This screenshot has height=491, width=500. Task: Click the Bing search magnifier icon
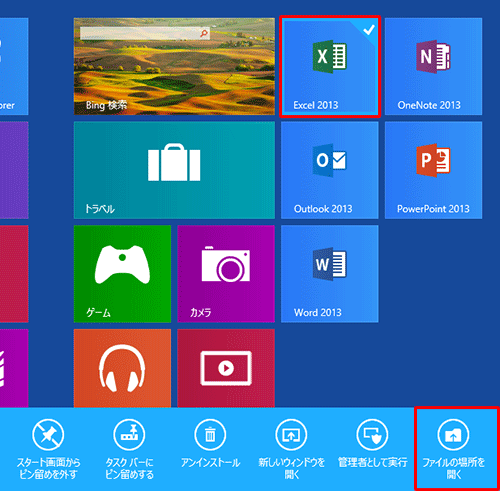click(204, 33)
